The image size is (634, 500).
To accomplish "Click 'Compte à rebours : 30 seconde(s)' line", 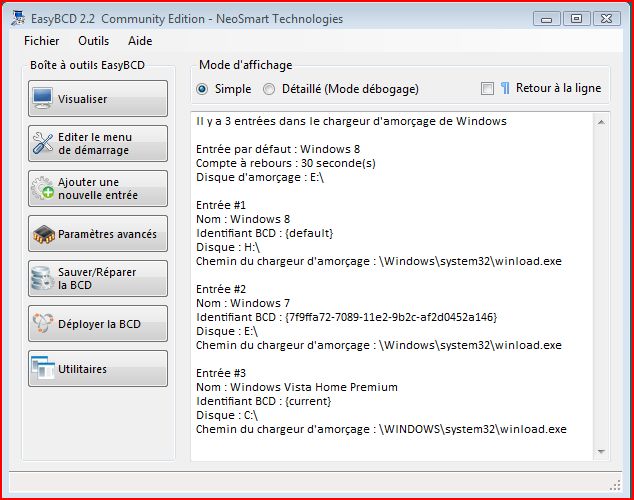I will [x=286, y=163].
